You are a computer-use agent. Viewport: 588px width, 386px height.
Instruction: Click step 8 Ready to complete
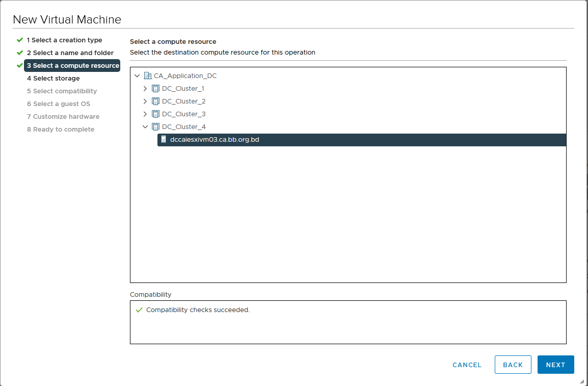click(x=60, y=130)
